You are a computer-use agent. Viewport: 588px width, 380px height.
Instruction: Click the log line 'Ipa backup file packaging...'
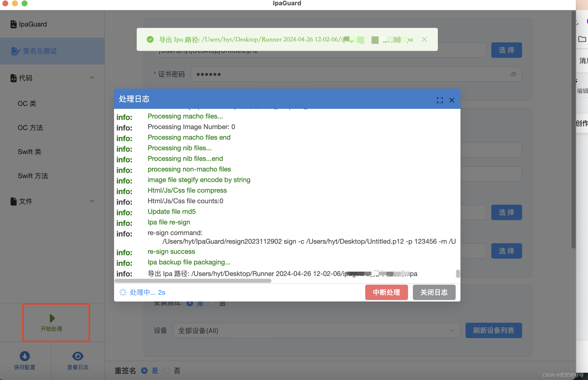189,262
